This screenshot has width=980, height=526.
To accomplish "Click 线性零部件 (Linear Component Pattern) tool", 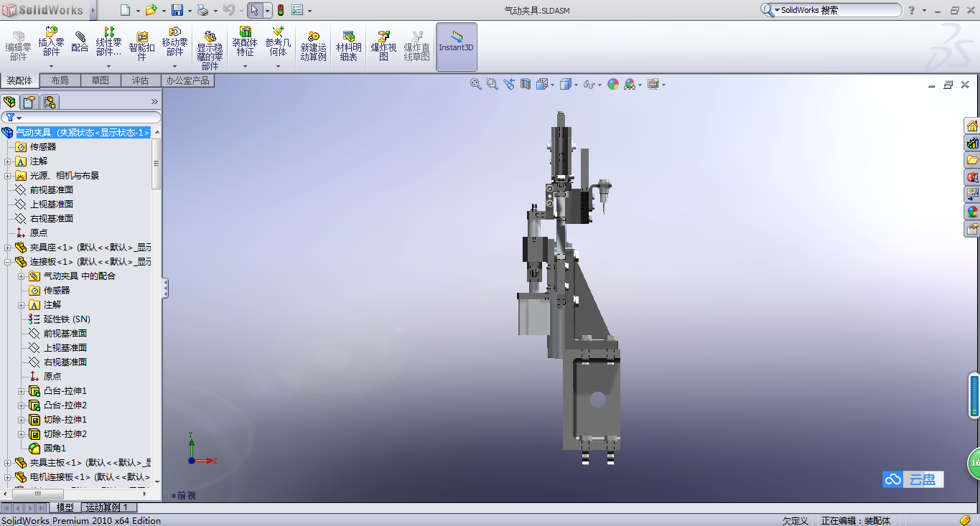I will click(109, 42).
